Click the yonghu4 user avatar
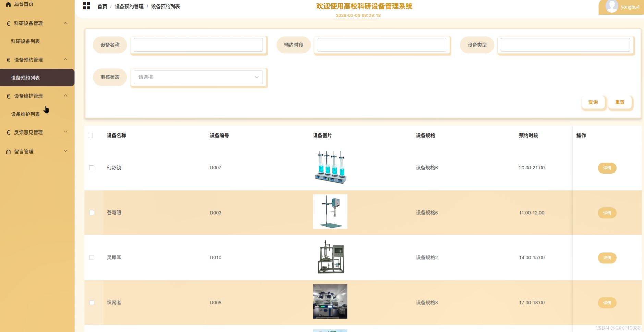This screenshot has height=332, width=644. pyautogui.click(x=612, y=6)
